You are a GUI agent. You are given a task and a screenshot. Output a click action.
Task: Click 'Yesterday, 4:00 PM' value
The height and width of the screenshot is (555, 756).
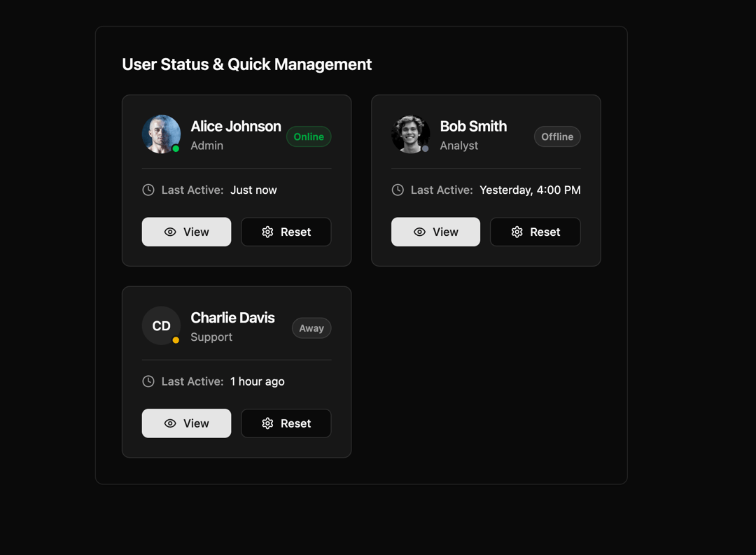tap(530, 190)
